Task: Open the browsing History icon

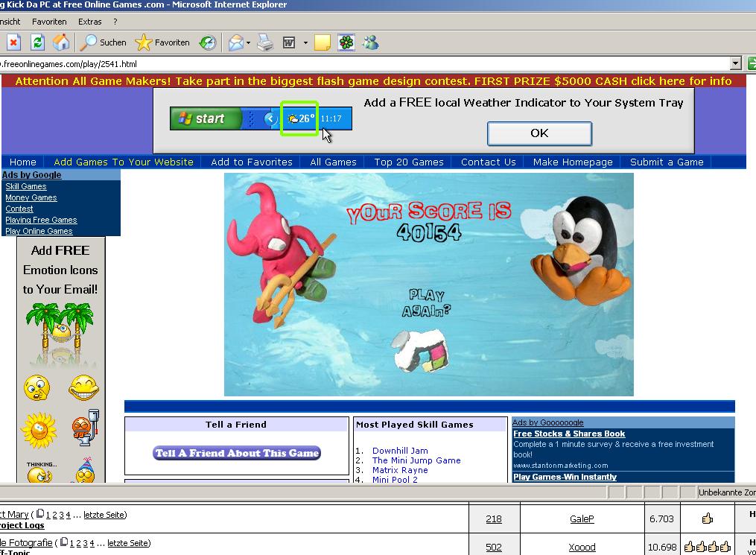Action: (x=208, y=42)
